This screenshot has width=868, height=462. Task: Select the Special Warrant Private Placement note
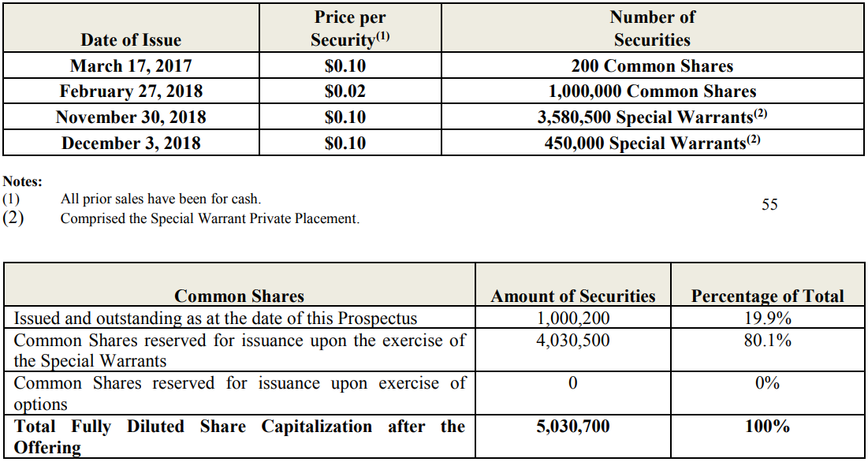pyautogui.click(x=210, y=218)
